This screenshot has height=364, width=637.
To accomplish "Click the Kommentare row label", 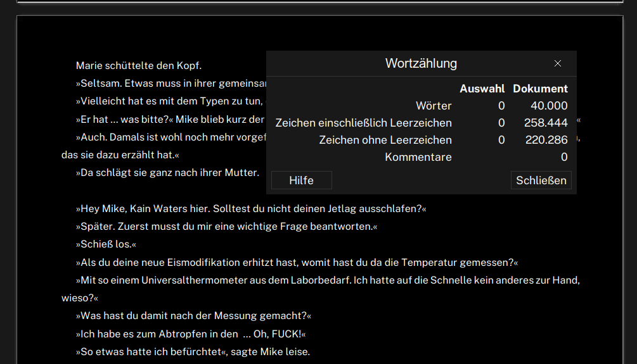I will point(418,157).
